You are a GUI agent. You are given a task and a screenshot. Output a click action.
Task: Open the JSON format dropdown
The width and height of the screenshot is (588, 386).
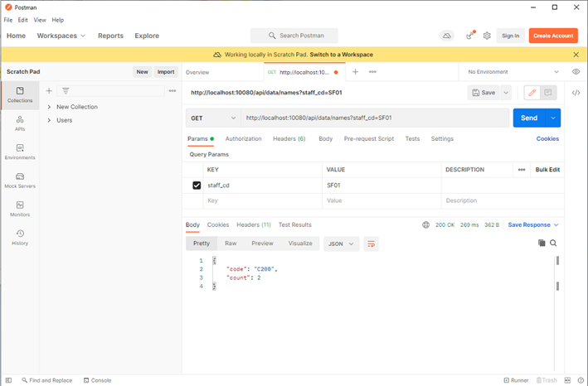(x=341, y=244)
